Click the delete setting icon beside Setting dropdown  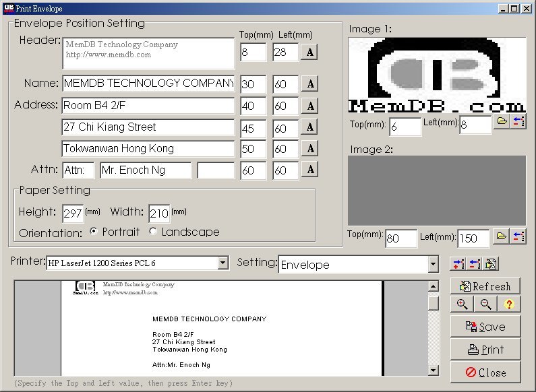point(475,263)
